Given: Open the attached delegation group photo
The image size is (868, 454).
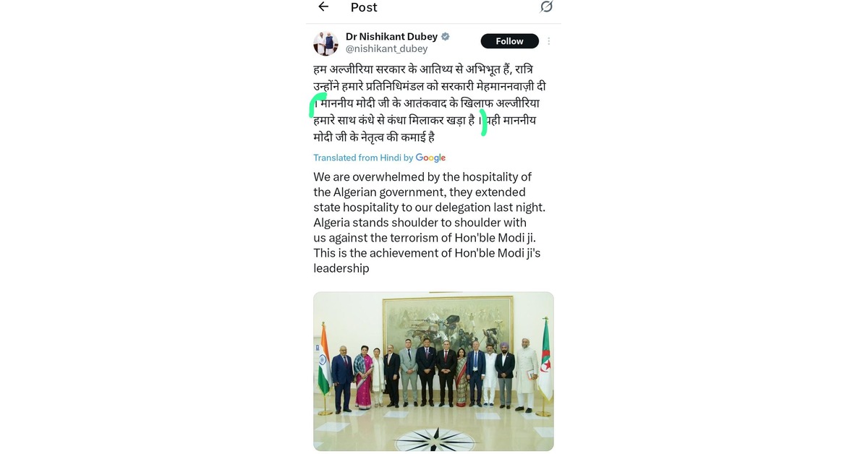Looking at the screenshot, I should [433, 372].
